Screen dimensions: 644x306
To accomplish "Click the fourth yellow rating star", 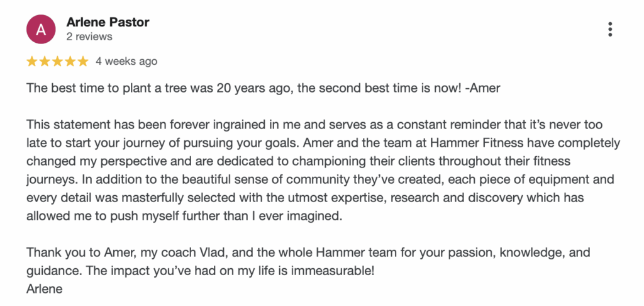I will 70,61.
